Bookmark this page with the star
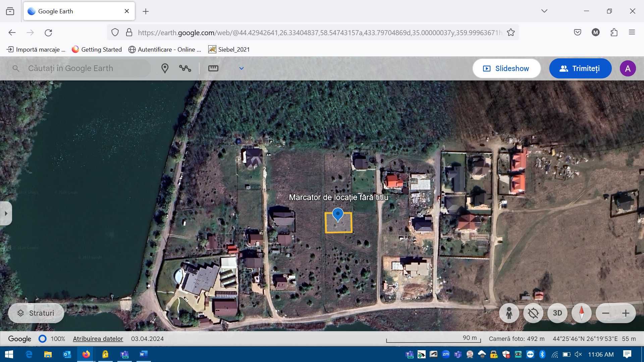Image resolution: width=644 pixels, height=362 pixels. click(x=511, y=33)
